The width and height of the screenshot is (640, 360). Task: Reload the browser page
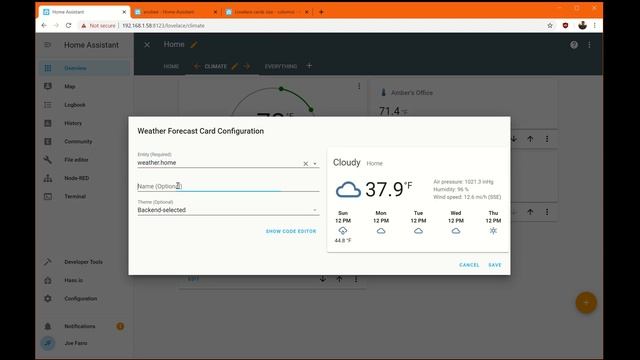[69, 25]
